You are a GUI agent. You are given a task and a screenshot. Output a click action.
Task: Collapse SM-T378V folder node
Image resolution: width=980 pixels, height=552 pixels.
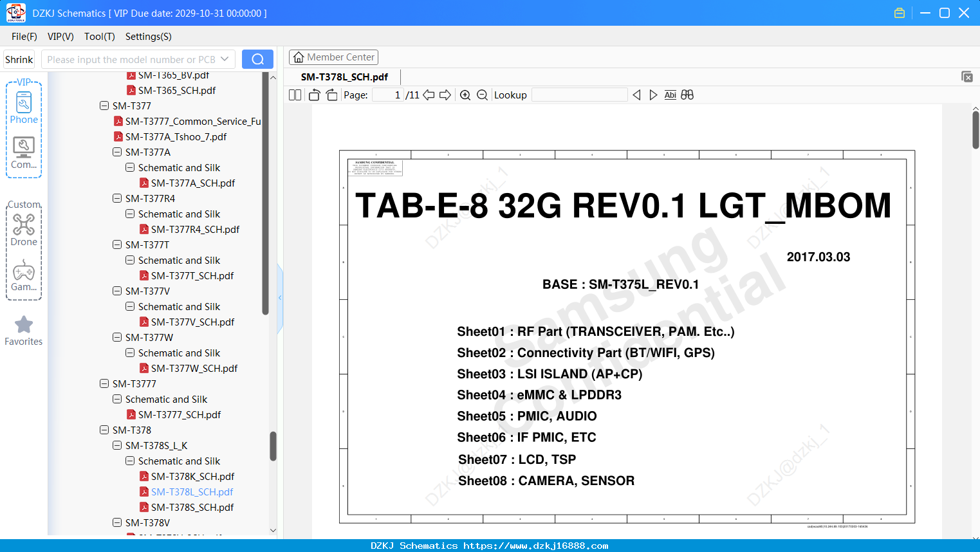pos(117,522)
